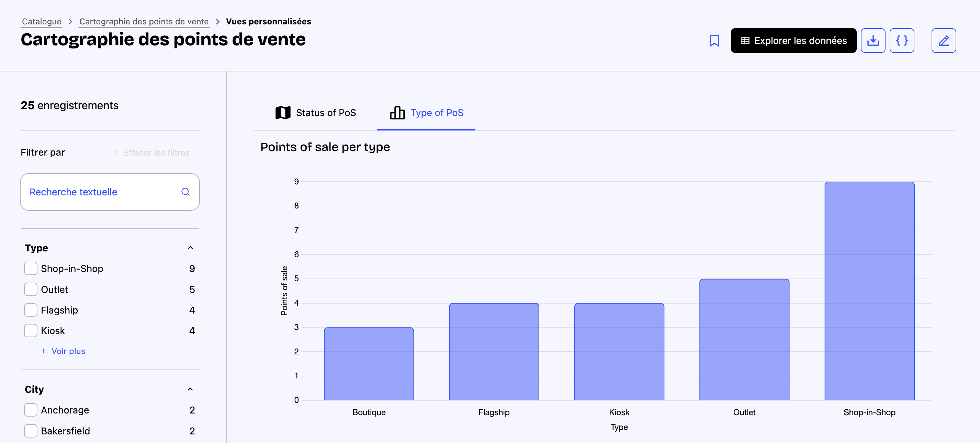Click the pencil edit icon

coord(944,40)
